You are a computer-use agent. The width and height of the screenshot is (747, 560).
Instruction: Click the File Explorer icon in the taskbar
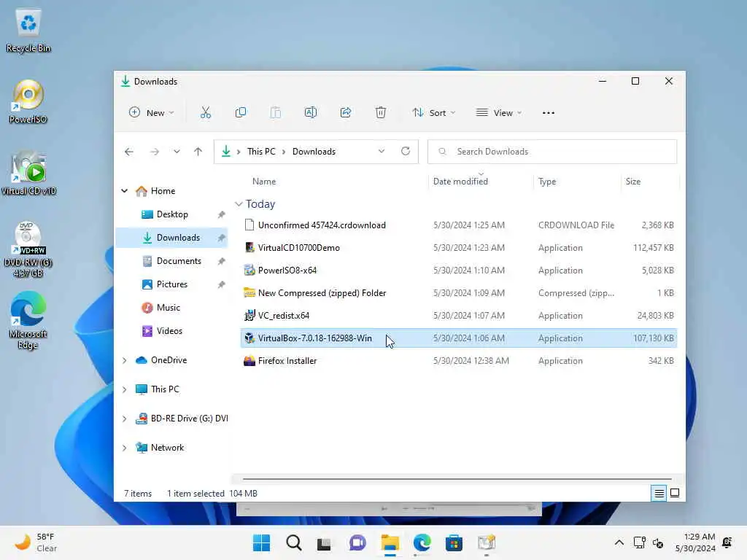[x=390, y=542]
